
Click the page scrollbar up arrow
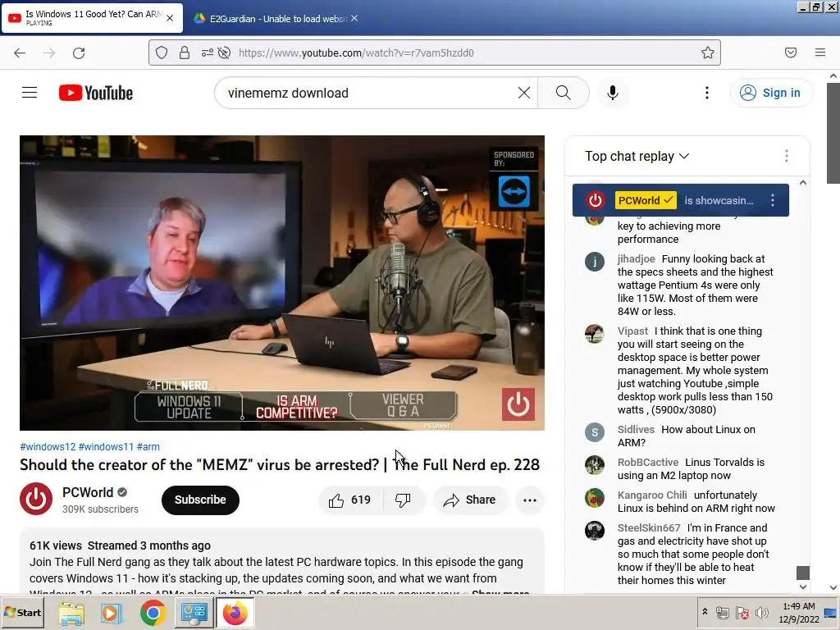coord(833,76)
